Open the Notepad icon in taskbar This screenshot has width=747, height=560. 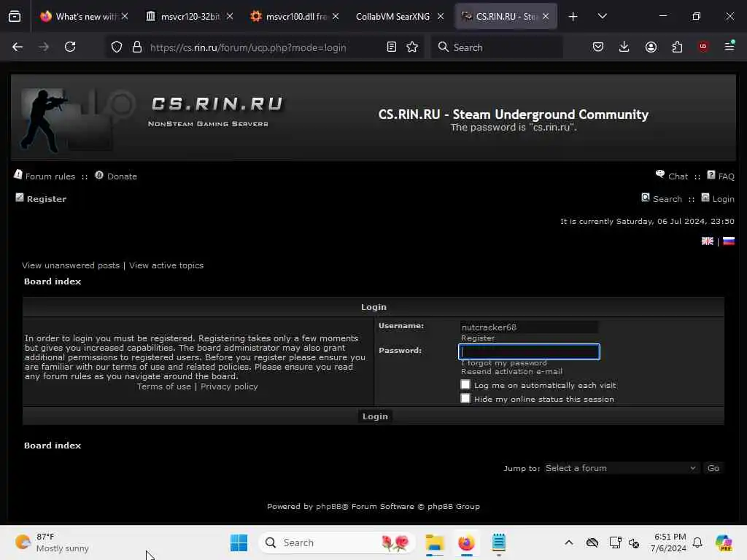pos(499,542)
